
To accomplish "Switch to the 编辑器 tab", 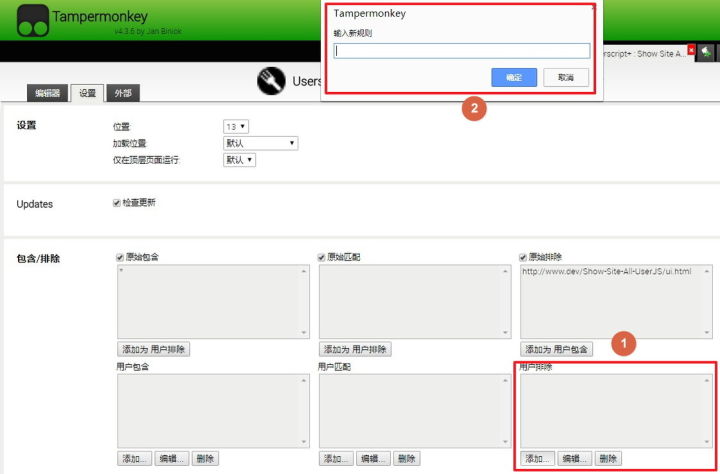I will pos(47,93).
